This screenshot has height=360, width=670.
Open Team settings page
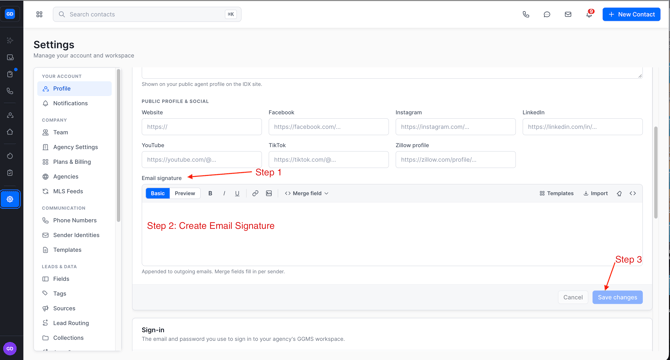point(74,132)
